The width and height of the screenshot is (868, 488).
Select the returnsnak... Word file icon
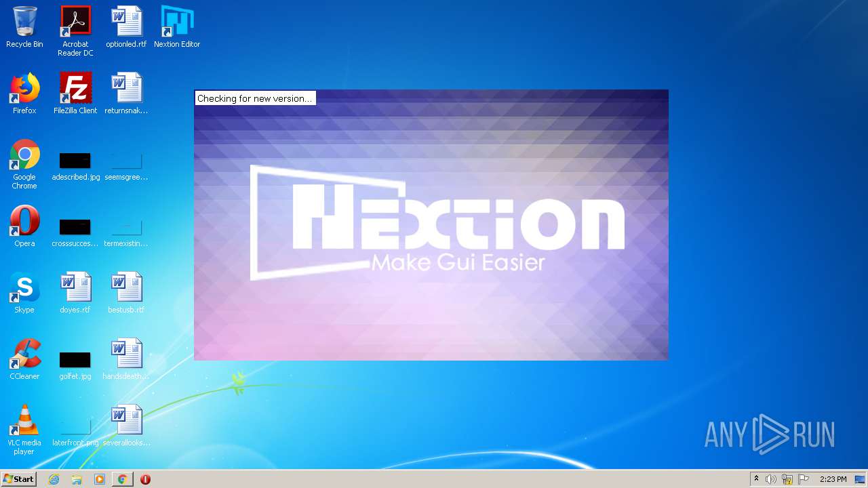pos(126,94)
